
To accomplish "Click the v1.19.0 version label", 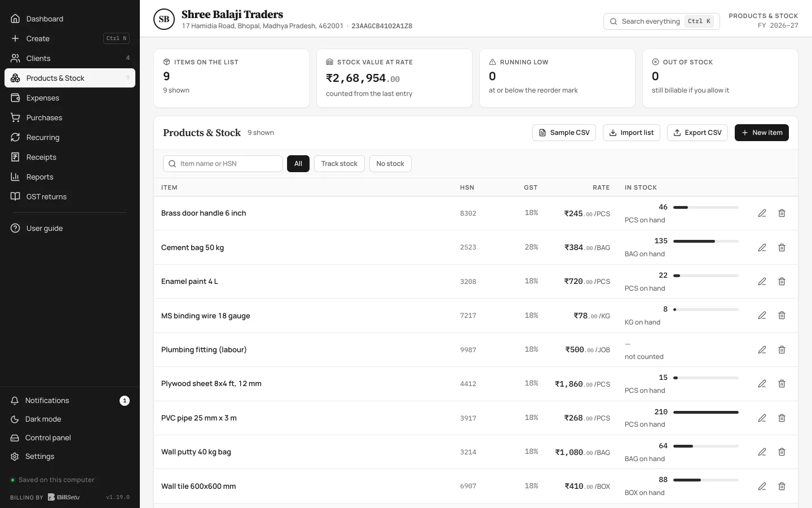I will pyautogui.click(x=118, y=497).
